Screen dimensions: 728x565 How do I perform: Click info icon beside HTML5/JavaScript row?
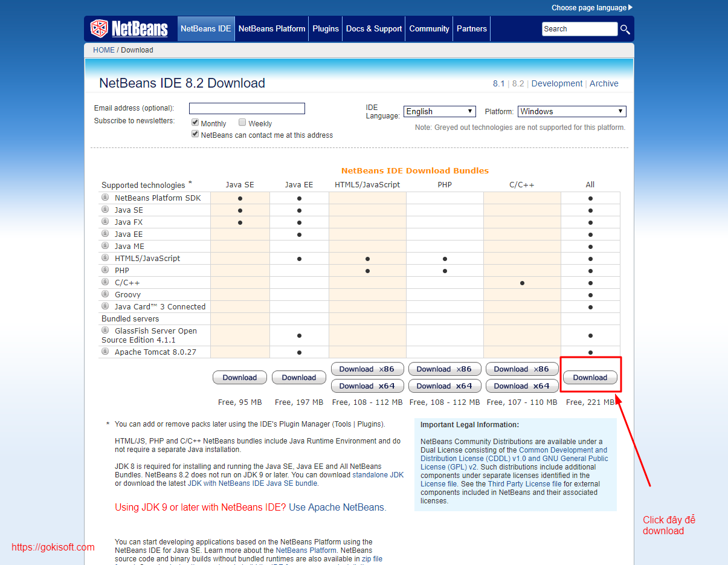pyautogui.click(x=105, y=258)
